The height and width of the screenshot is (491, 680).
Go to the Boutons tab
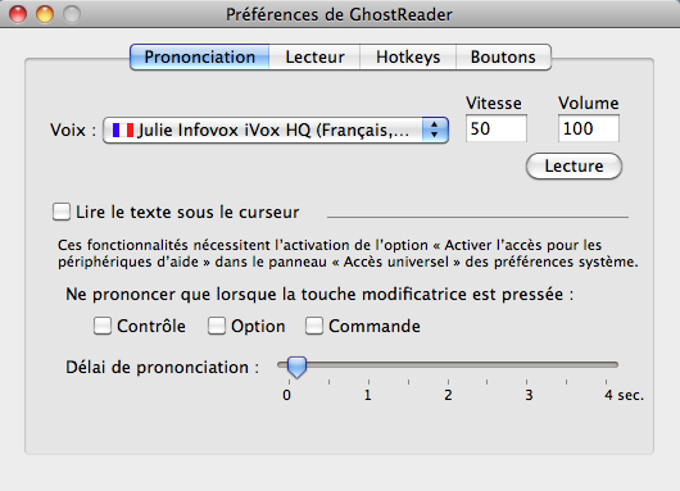pyautogui.click(x=503, y=57)
